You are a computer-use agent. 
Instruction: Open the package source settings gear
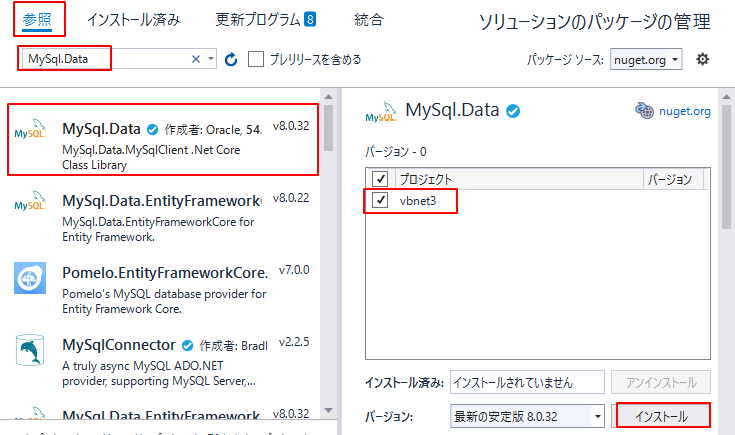click(x=703, y=59)
